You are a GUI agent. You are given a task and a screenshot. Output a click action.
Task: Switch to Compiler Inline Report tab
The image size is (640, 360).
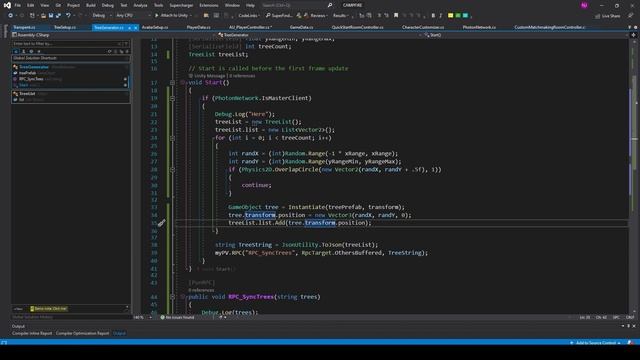click(x=32, y=333)
